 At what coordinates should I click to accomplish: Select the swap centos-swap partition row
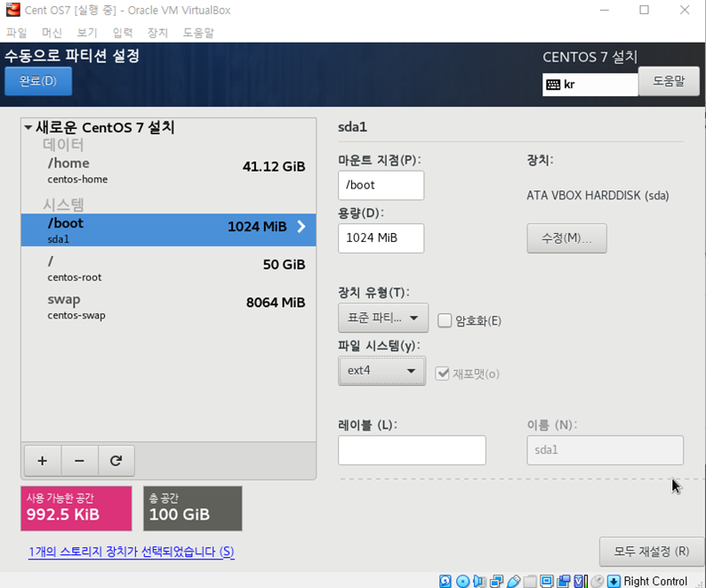(168, 306)
